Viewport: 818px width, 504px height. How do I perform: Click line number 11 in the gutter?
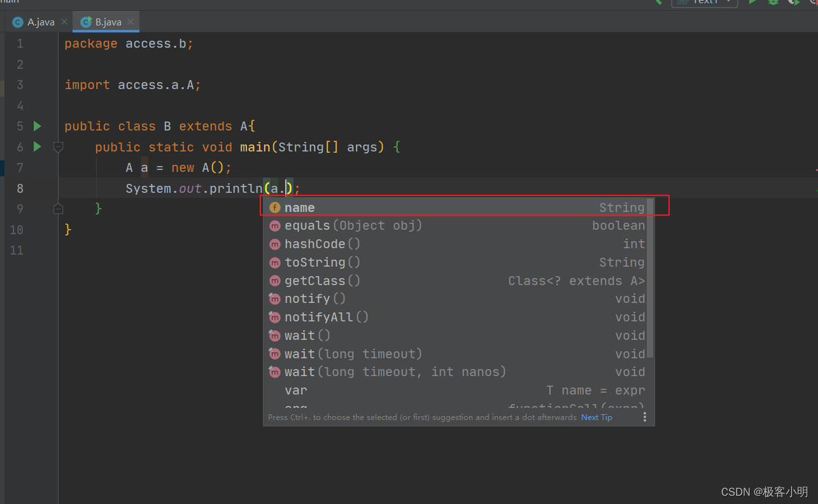17,250
